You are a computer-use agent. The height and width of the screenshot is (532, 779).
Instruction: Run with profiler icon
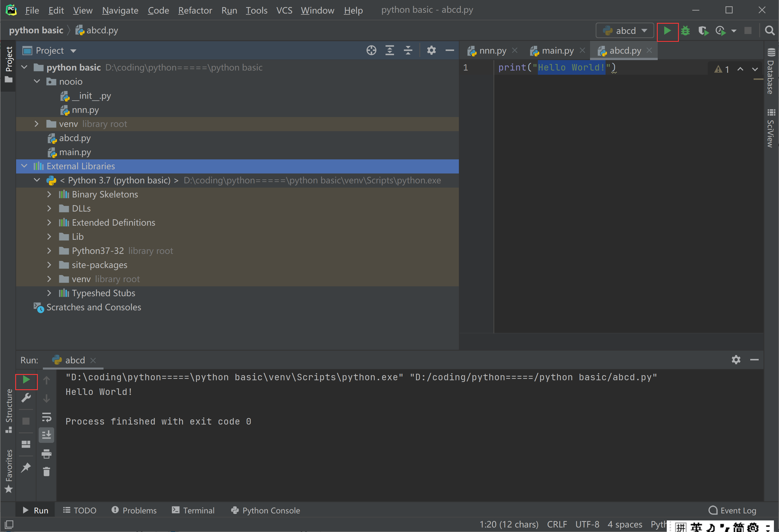pos(720,31)
